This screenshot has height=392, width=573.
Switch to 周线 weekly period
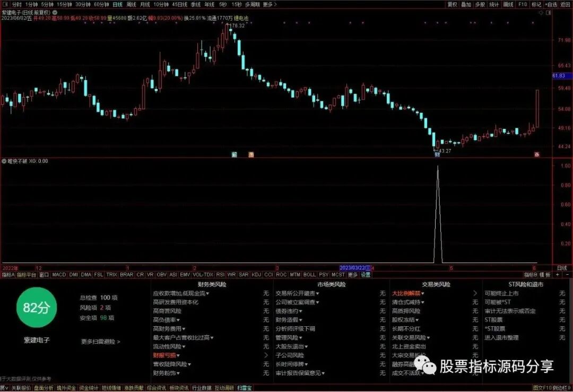[131, 4]
